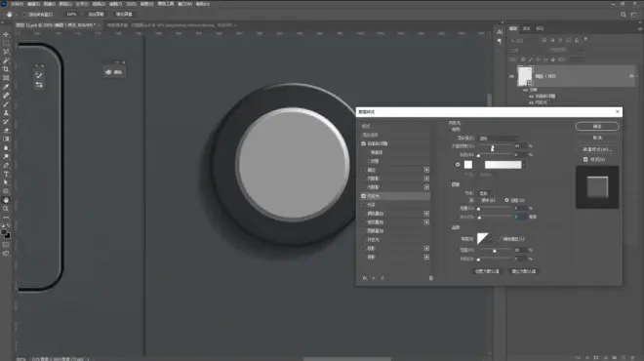Click the white glow color swatch
The width and height of the screenshot is (644, 361).
pyautogui.click(x=468, y=165)
